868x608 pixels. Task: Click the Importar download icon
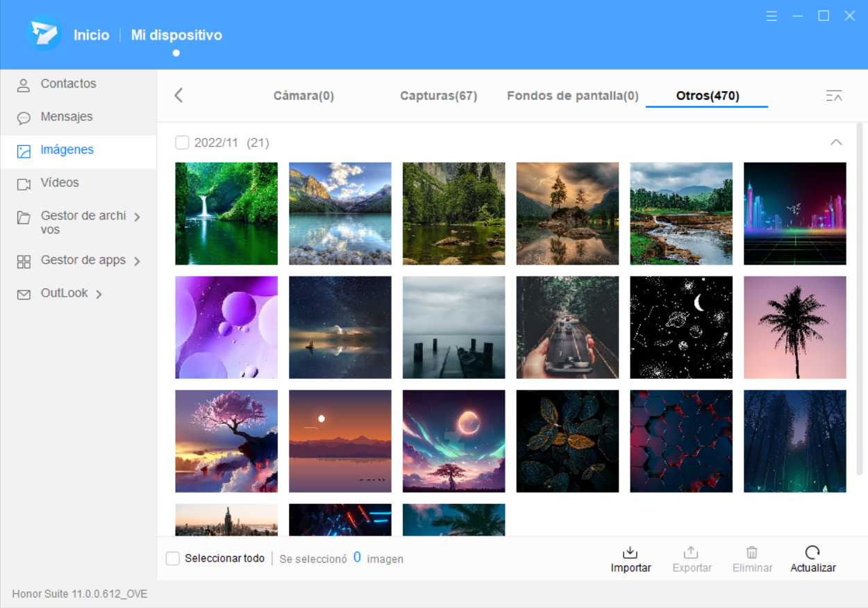pyautogui.click(x=630, y=553)
